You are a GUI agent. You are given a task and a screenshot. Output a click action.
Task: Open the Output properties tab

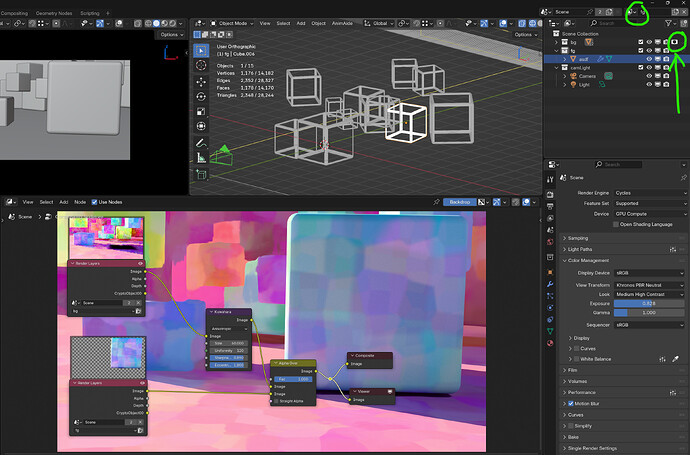click(550, 206)
